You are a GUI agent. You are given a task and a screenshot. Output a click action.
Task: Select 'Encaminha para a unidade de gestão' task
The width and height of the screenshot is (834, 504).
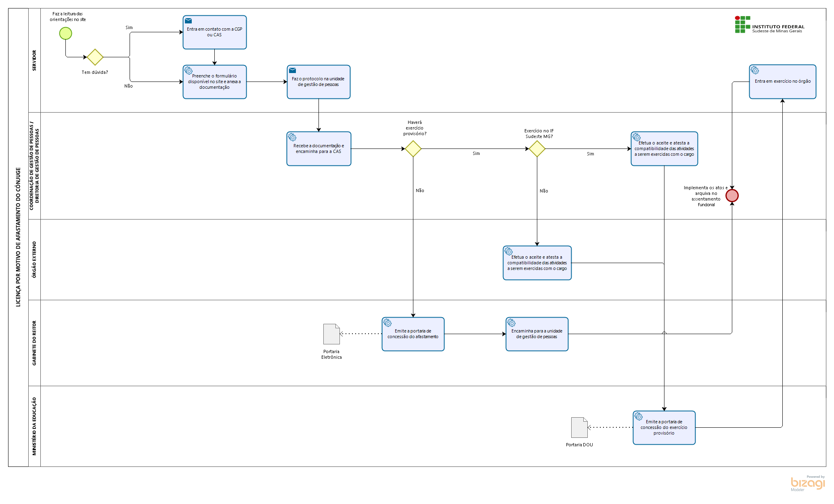click(x=537, y=334)
